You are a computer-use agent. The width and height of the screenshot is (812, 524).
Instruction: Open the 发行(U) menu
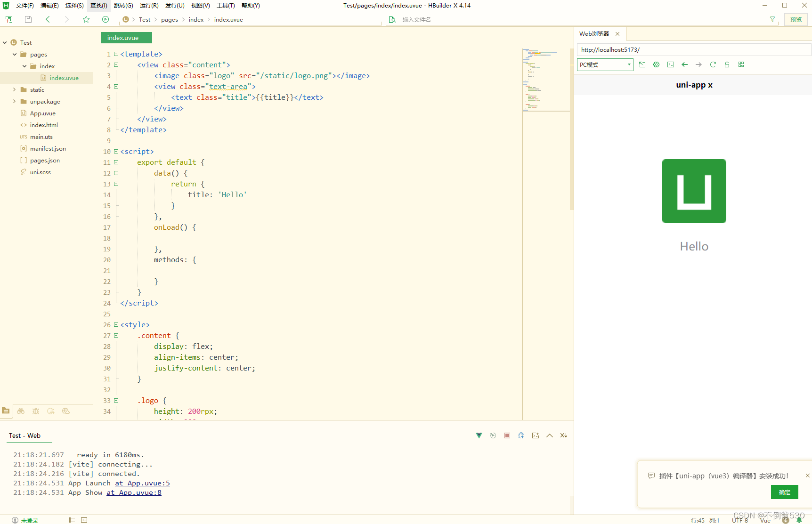tap(175, 6)
